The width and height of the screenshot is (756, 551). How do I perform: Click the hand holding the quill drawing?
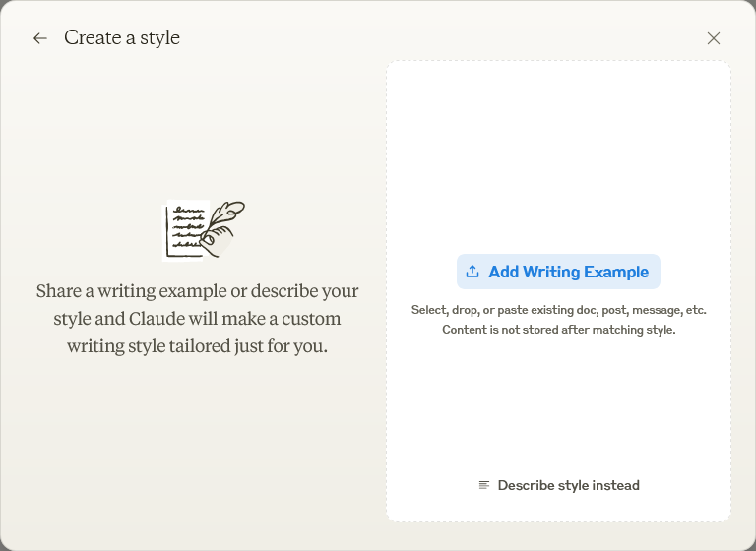pos(216,241)
